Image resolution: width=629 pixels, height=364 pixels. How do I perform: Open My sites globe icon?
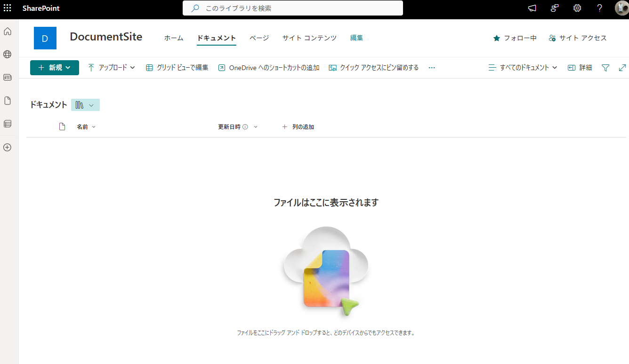(x=8, y=54)
